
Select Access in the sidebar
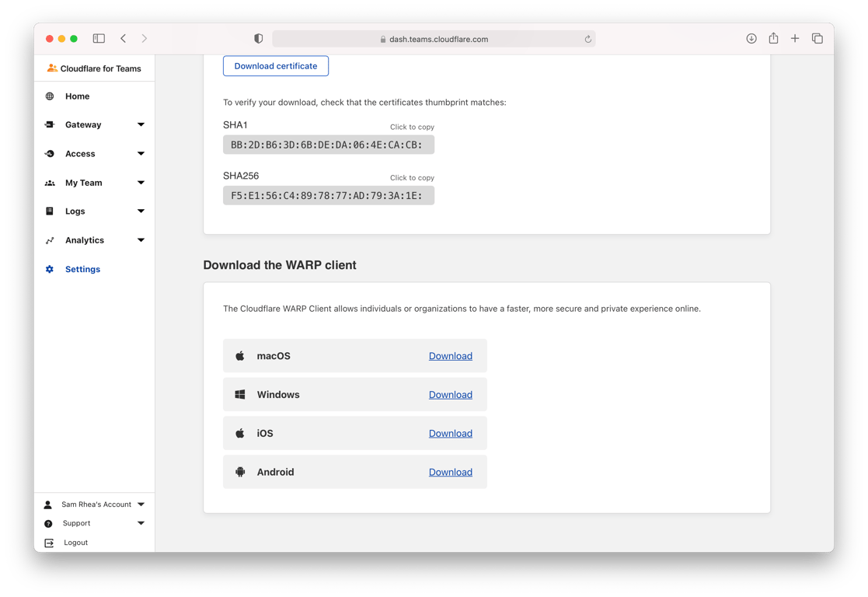[x=80, y=153]
